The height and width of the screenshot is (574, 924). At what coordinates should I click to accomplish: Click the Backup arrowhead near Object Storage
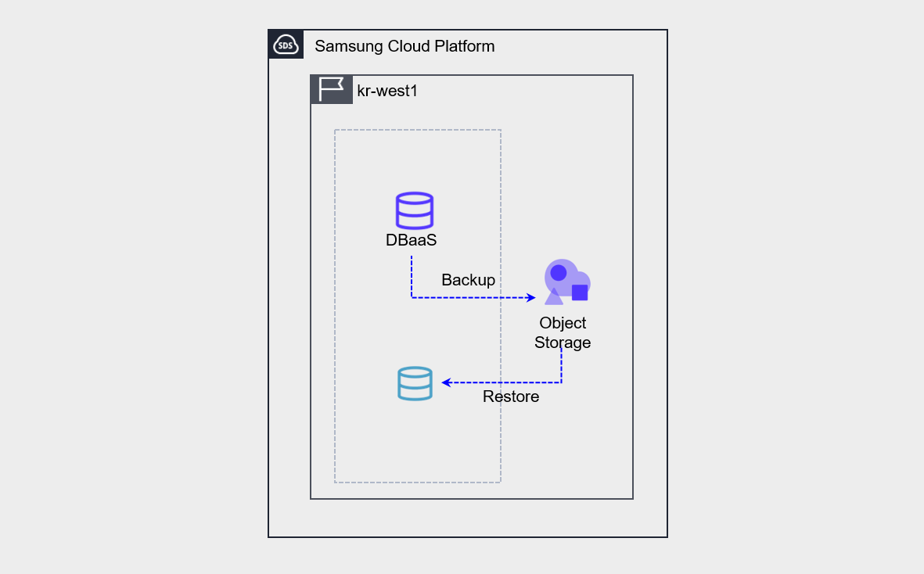[530, 298]
